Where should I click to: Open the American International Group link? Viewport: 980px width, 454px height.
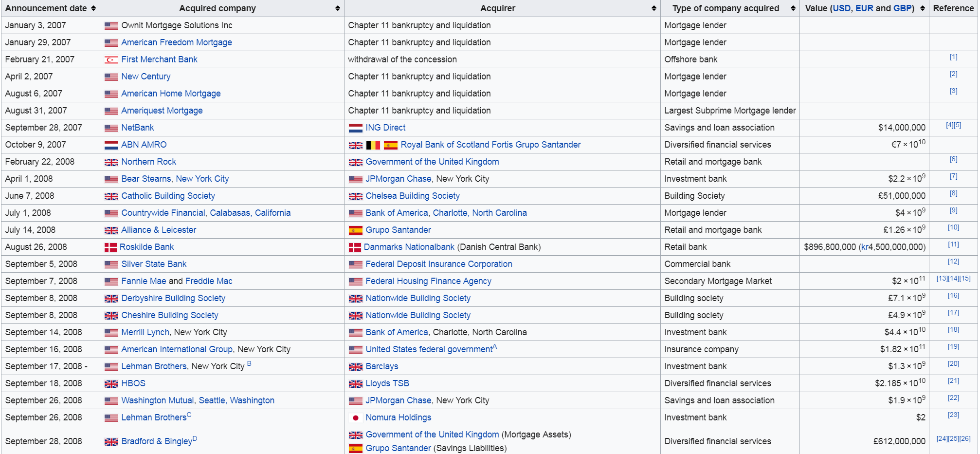(x=177, y=349)
